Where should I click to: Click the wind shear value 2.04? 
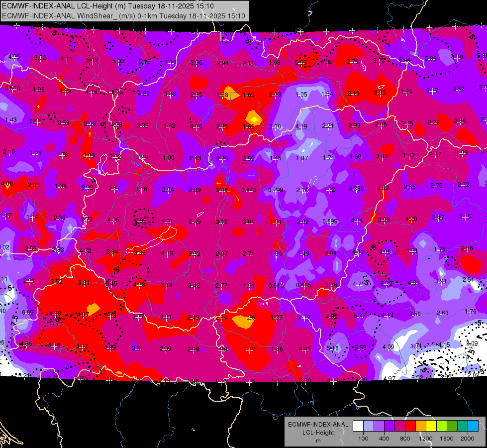point(168,190)
